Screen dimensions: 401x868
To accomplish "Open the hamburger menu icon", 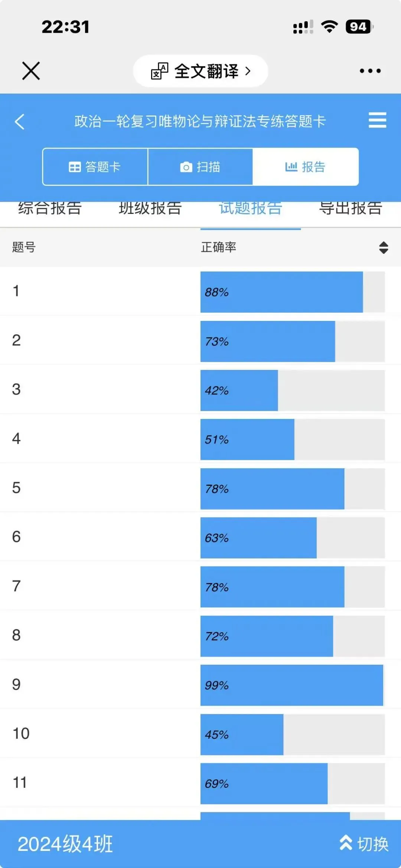I will pos(377,120).
